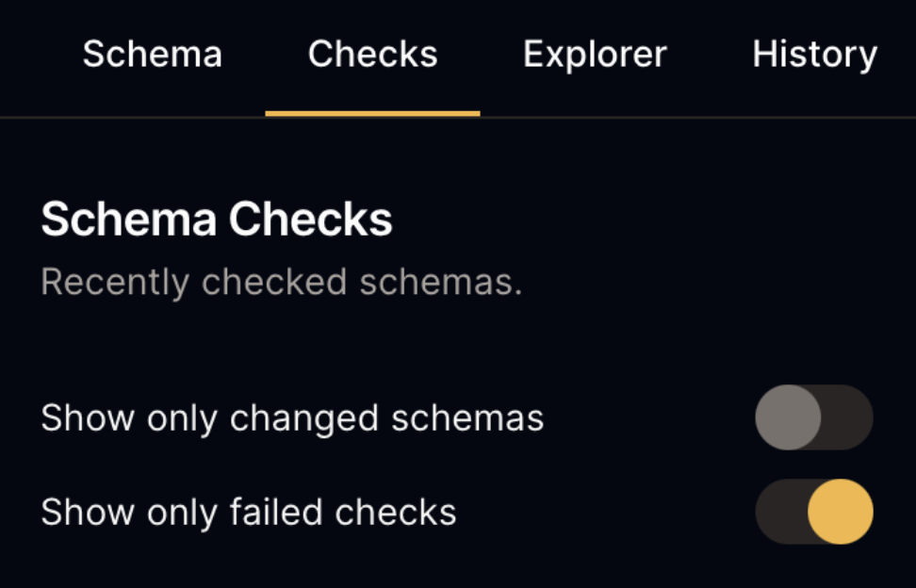Disable the 'Show only failed checks' toggle
This screenshot has height=588, width=916.
(813, 512)
